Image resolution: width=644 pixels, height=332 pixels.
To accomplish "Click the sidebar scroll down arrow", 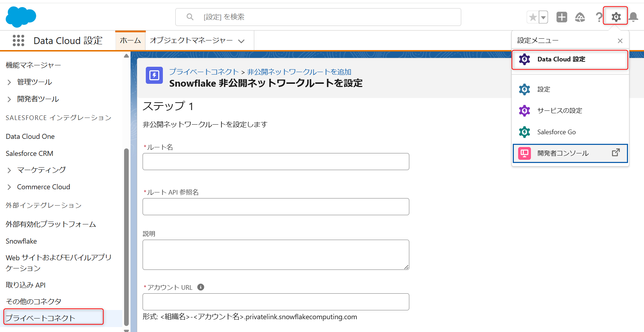I will pos(126,330).
